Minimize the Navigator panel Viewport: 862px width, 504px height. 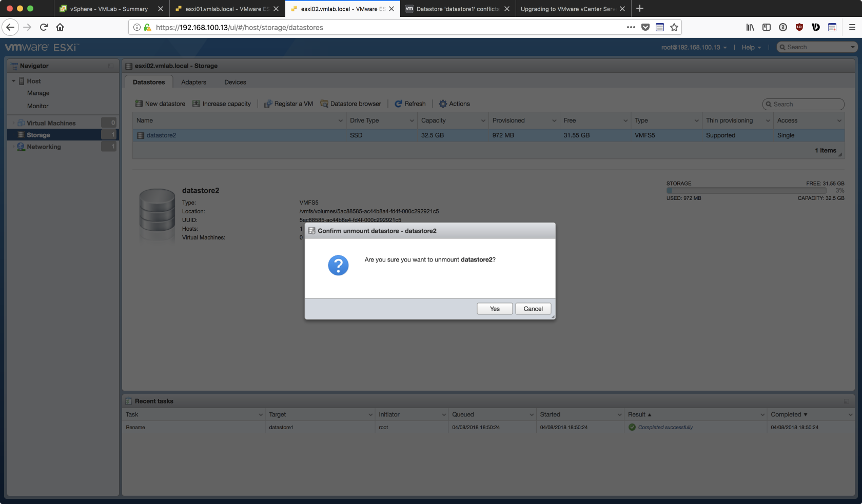point(111,66)
